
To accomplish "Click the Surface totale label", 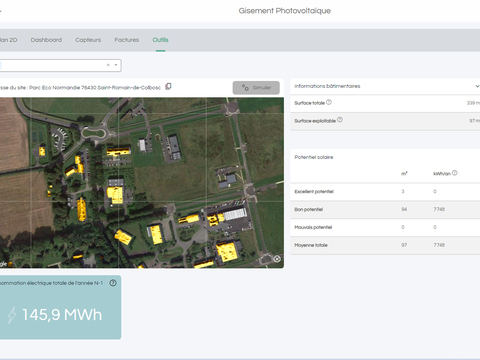I will point(309,103).
